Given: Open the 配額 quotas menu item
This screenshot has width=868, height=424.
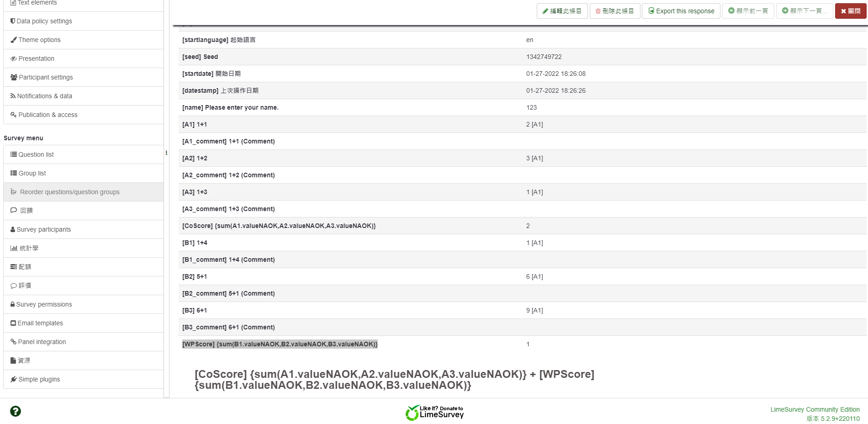Looking at the screenshot, I should [x=83, y=267].
